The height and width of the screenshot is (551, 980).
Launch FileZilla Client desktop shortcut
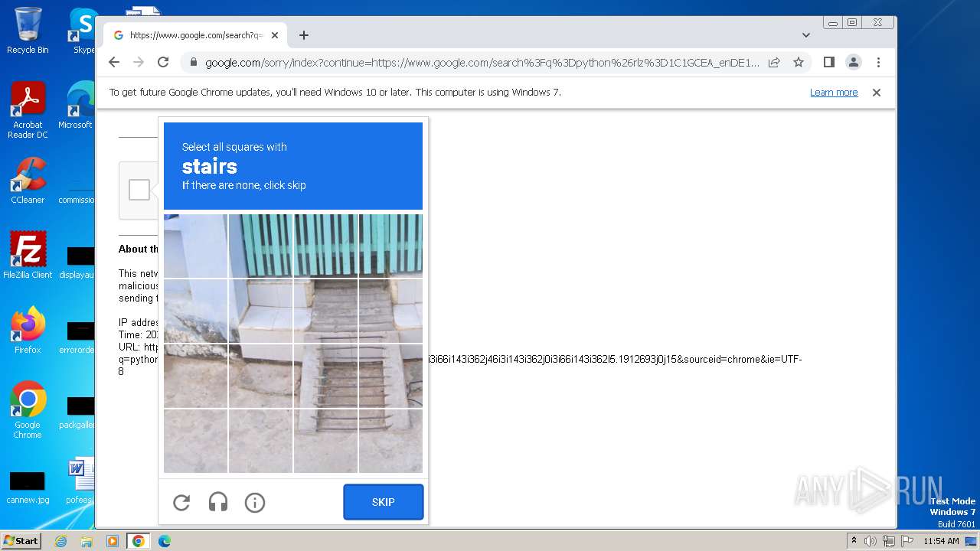(28, 255)
